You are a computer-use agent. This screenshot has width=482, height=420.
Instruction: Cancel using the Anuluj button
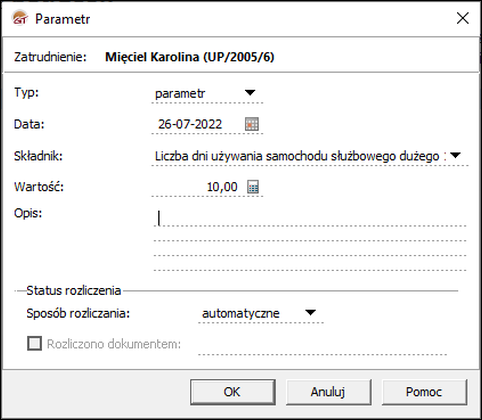[x=328, y=392]
